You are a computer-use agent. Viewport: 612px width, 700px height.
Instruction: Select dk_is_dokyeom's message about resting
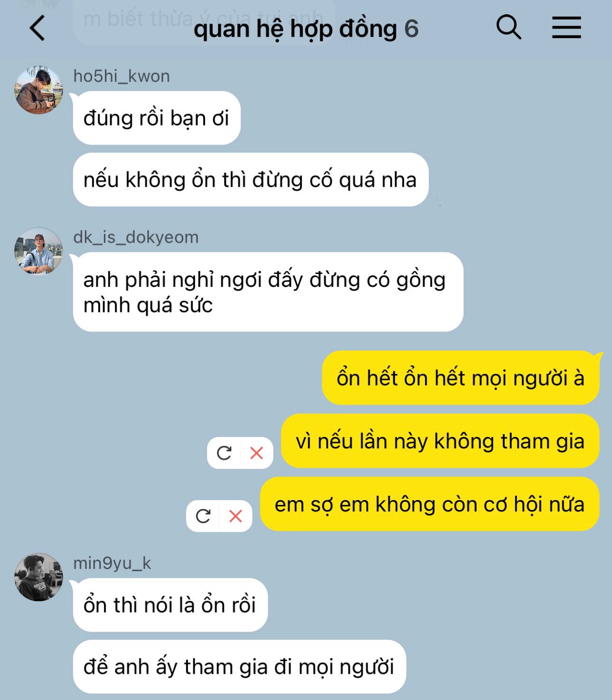tap(268, 292)
